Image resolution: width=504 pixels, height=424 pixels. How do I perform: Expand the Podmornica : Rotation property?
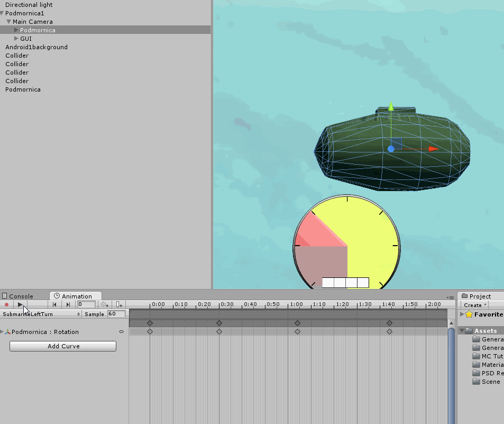click(2, 332)
